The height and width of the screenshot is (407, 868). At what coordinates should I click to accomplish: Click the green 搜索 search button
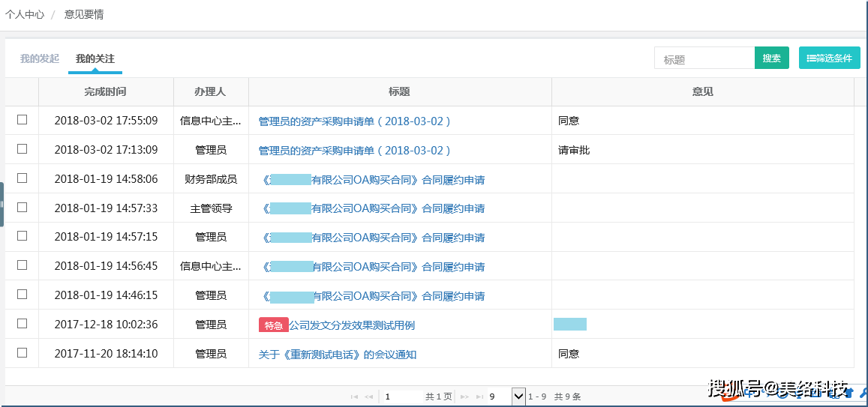click(771, 58)
